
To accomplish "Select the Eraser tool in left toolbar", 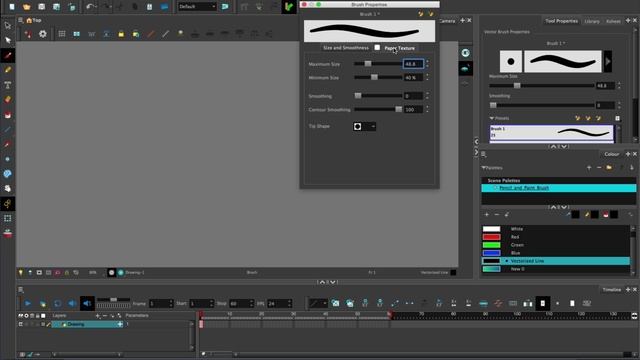I will pos(8,100).
